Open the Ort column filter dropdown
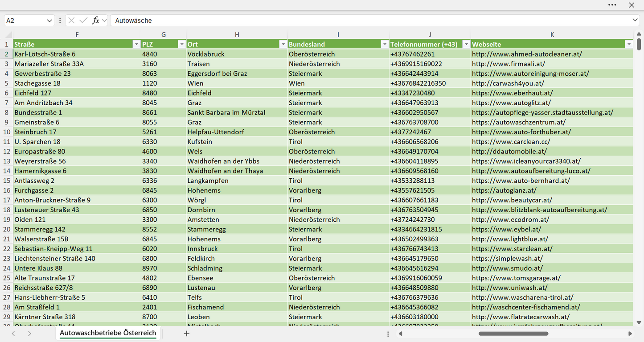644x342 pixels. [x=283, y=44]
